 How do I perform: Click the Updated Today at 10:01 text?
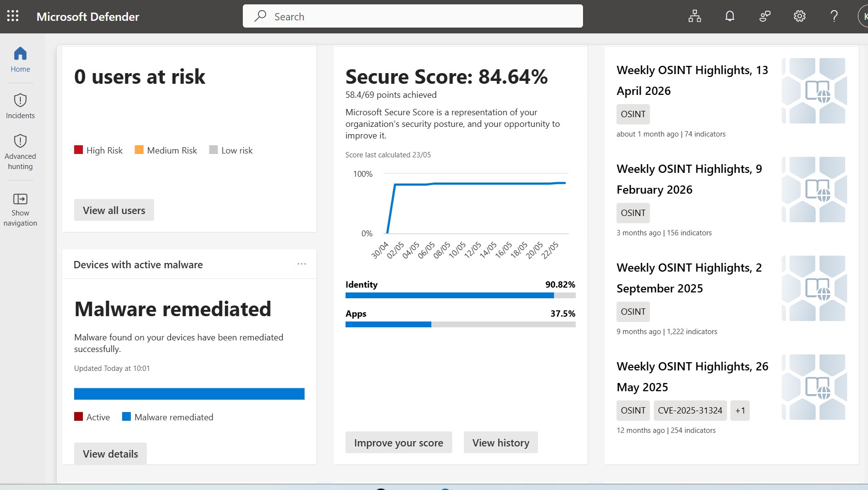tap(112, 368)
